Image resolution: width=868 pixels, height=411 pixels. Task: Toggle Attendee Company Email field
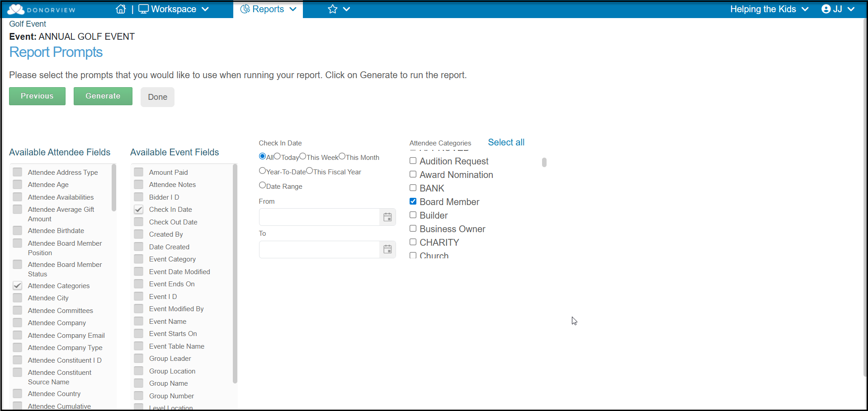(x=18, y=335)
